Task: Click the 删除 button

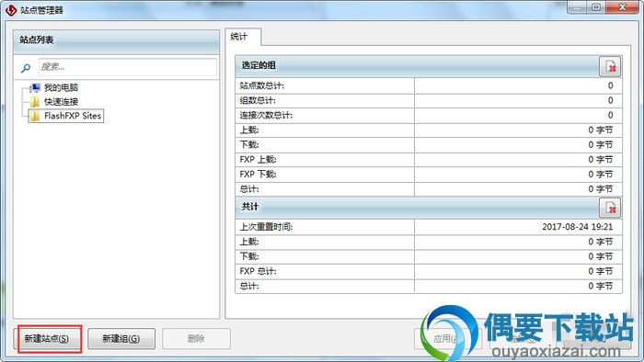Action: coord(196,339)
